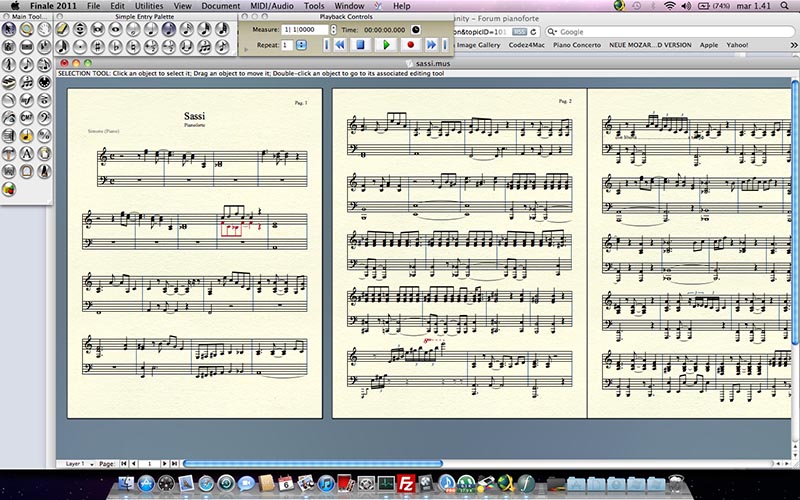This screenshot has height=500, width=800.
Task: Click the vertical scrollbar on right
Action: tap(795, 212)
